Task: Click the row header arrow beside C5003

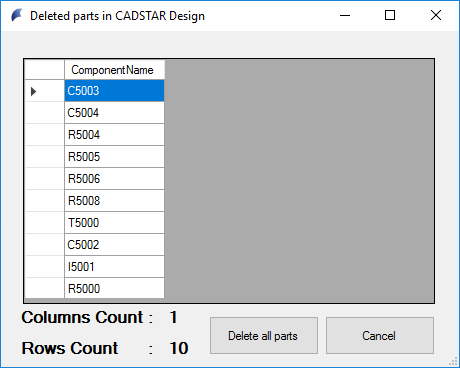Action: point(44,91)
